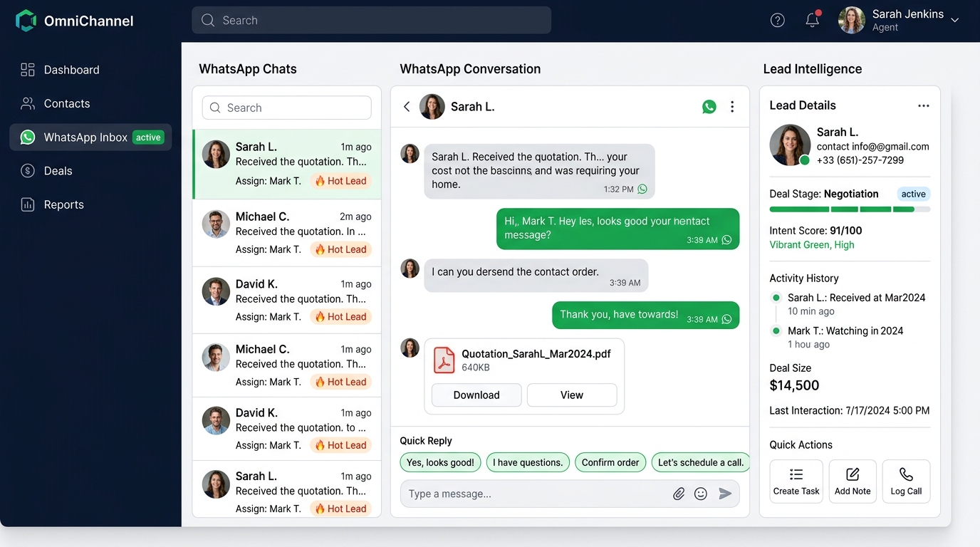Image resolution: width=980 pixels, height=547 pixels.
Task: Click the contact email address in Lead Details
Action: point(873,147)
